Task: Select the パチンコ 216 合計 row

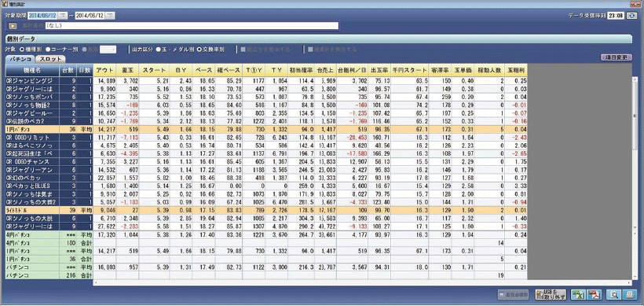Action: pos(266,275)
